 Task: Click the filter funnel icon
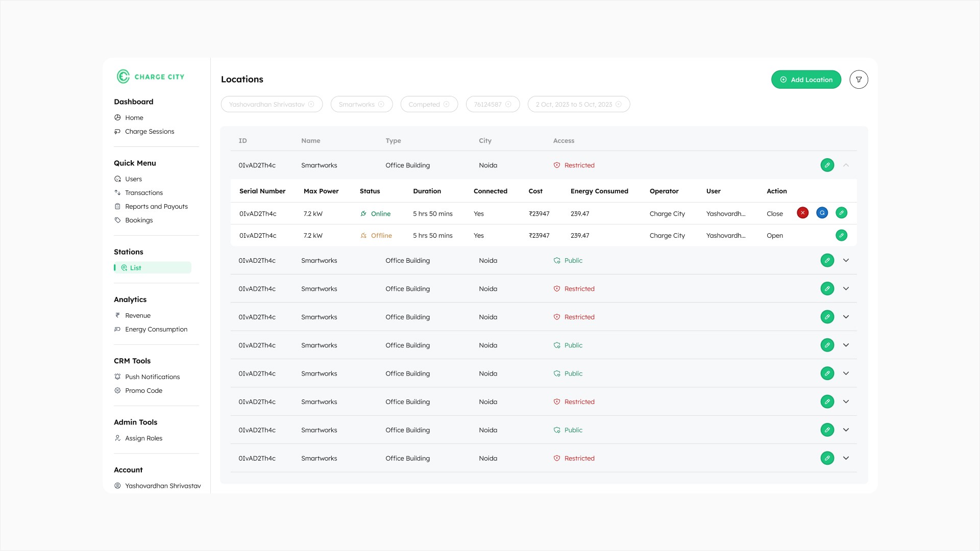pyautogui.click(x=859, y=80)
